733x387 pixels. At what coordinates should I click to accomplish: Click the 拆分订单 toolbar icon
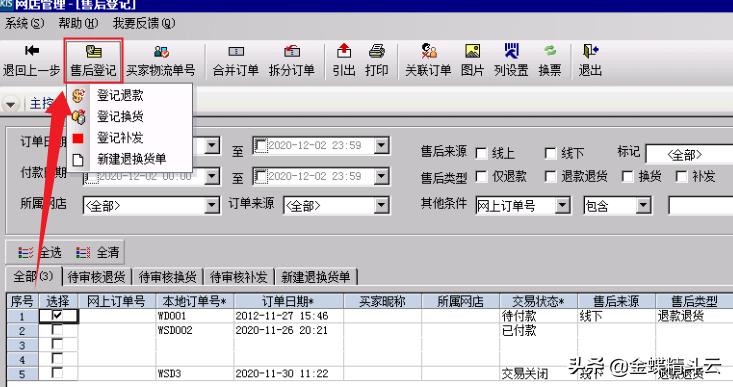point(292,51)
